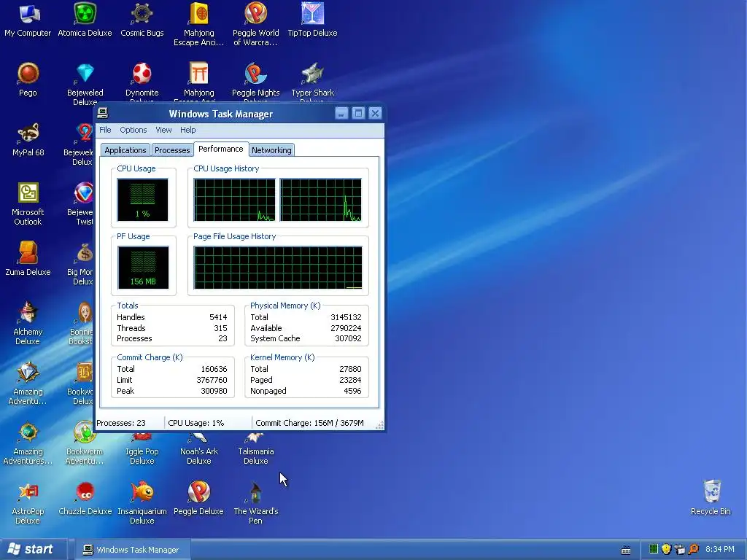Switch to the Processes tab

point(172,150)
